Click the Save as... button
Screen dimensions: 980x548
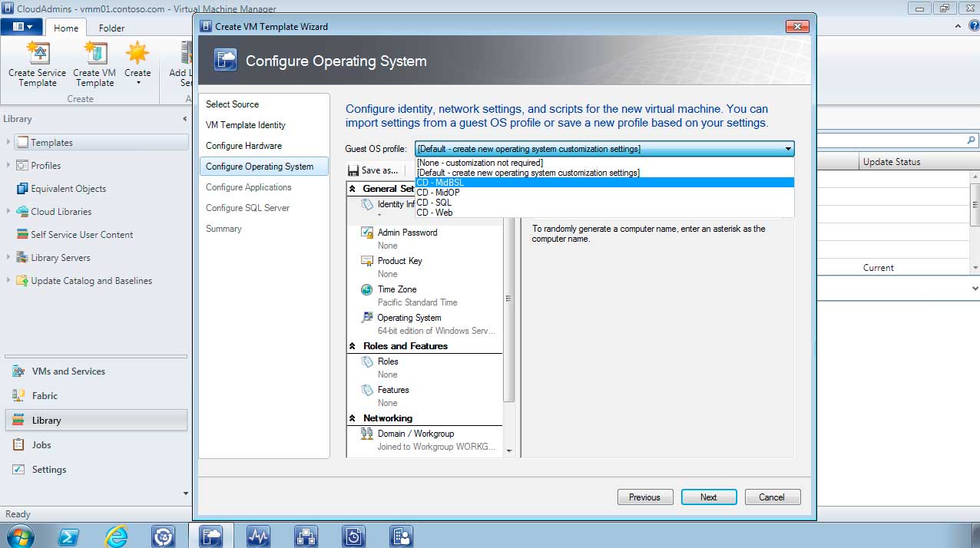[x=373, y=170]
